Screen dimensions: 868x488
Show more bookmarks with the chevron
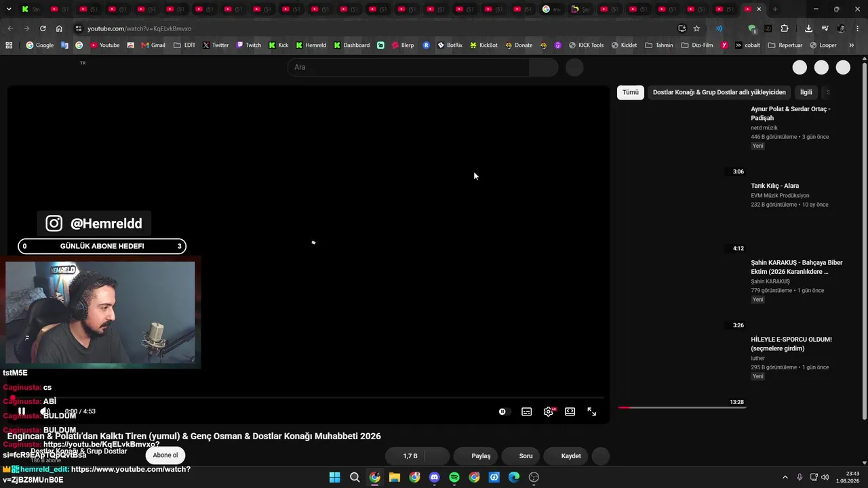coord(852,45)
